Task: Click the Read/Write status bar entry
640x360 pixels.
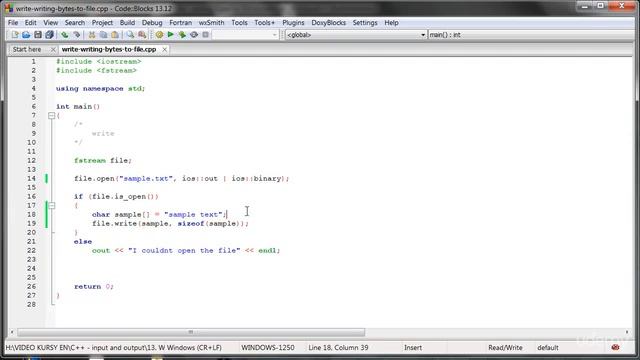Action: point(505,347)
